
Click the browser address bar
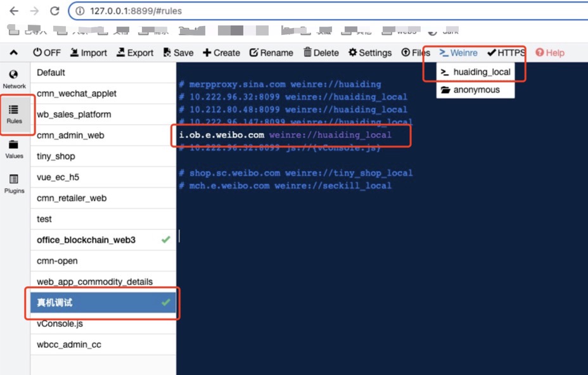(317, 11)
